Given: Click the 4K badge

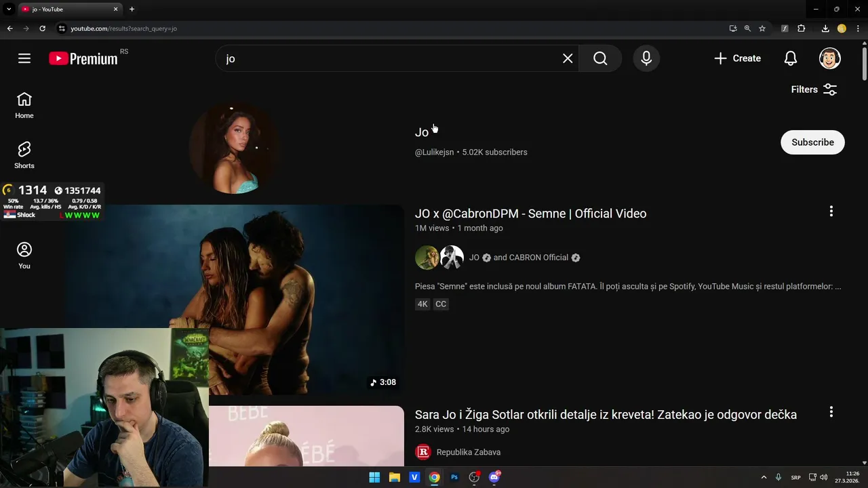Looking at the screenshot, I should coord(422,304).
